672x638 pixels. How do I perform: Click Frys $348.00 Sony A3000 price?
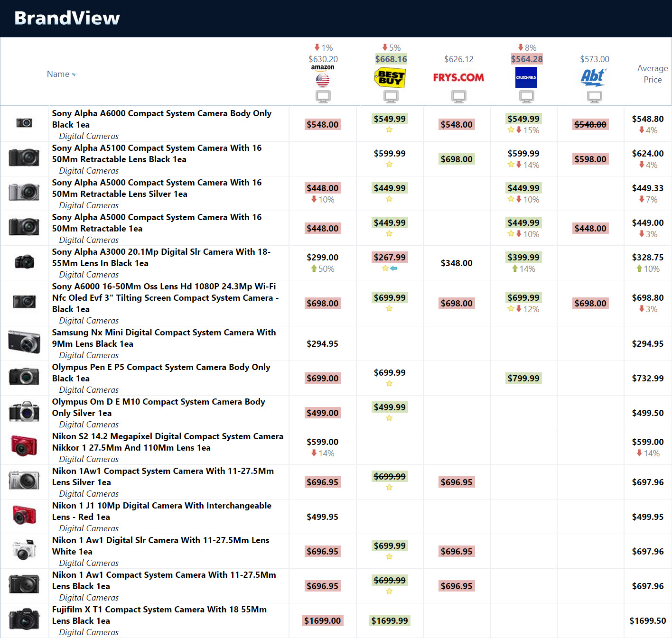coord(457,263)
